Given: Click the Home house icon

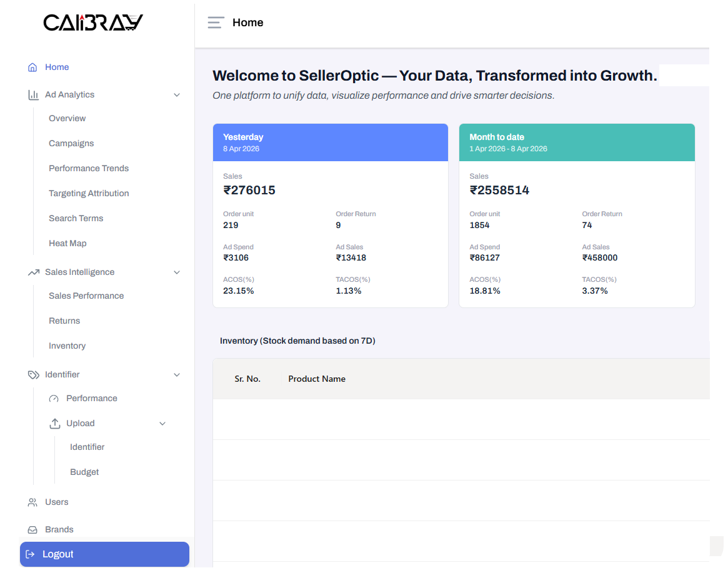Looking at the screenshot, I should click(32, 67).
